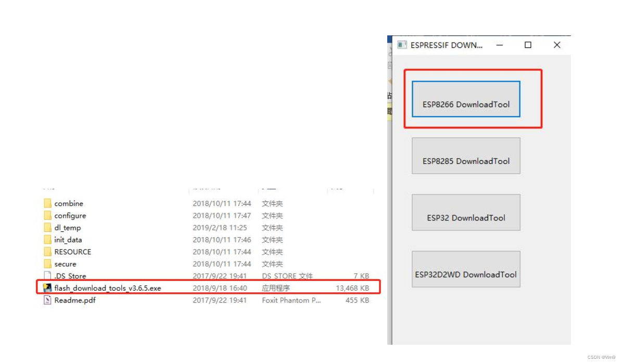Viewport: 623px width, 364px height.
Task: Select the secure folder name
Action: [x=65, y=264]
